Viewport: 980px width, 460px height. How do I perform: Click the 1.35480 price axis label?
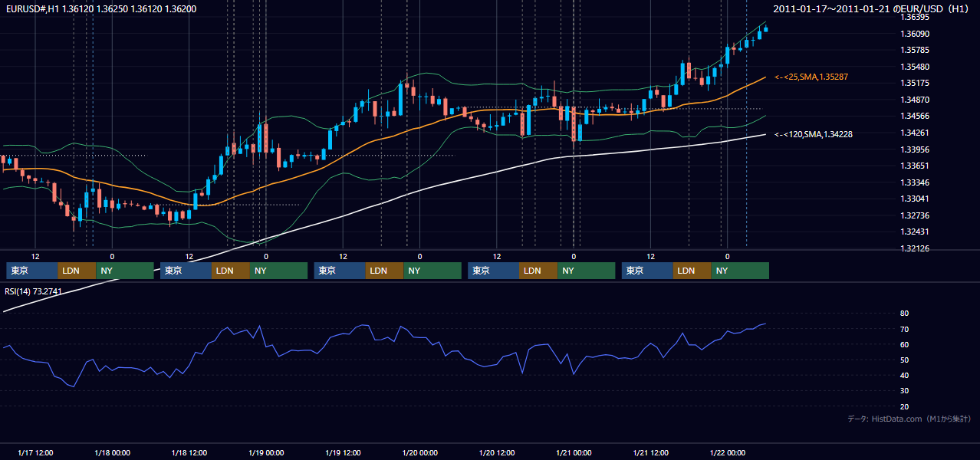coord(914,67)
